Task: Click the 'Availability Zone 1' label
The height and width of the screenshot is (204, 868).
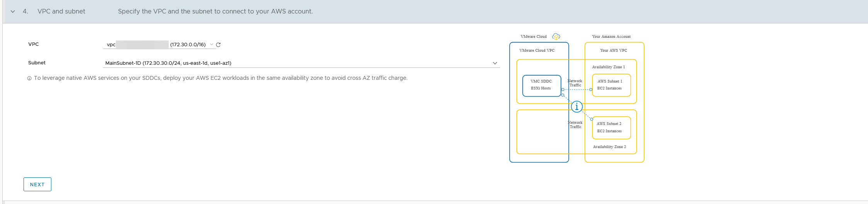Action: 609,67
